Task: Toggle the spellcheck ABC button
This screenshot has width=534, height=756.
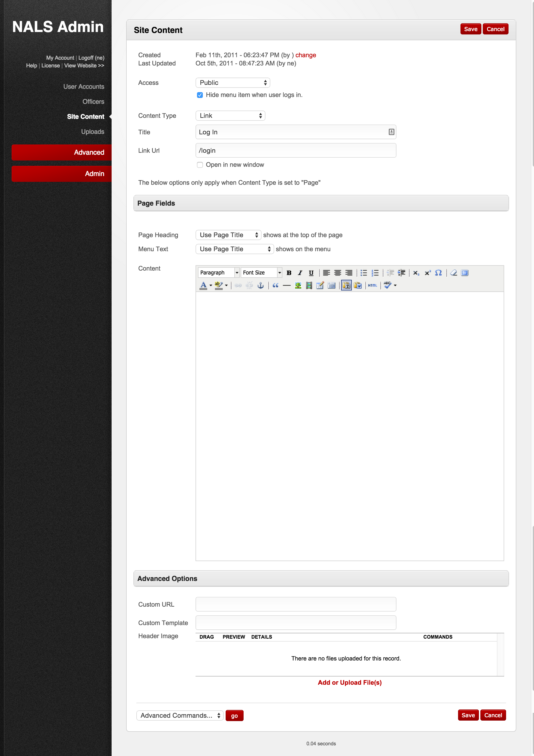Action: tap(387, 285)
